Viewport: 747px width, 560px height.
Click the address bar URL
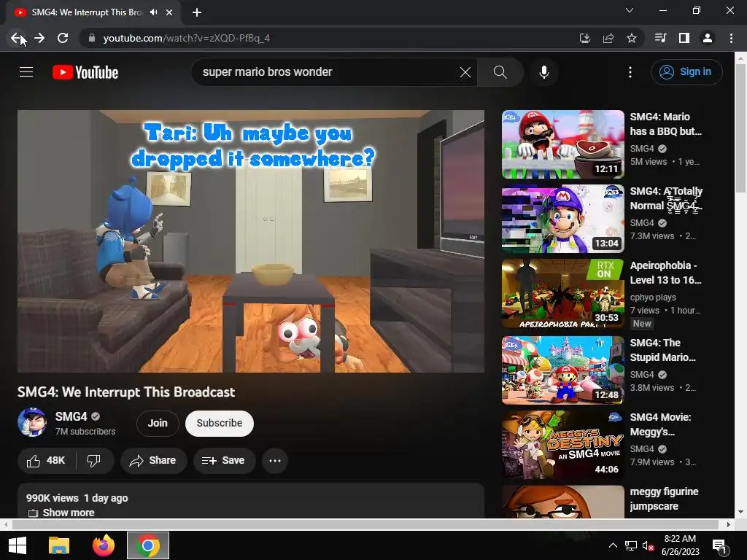point(186,38)
